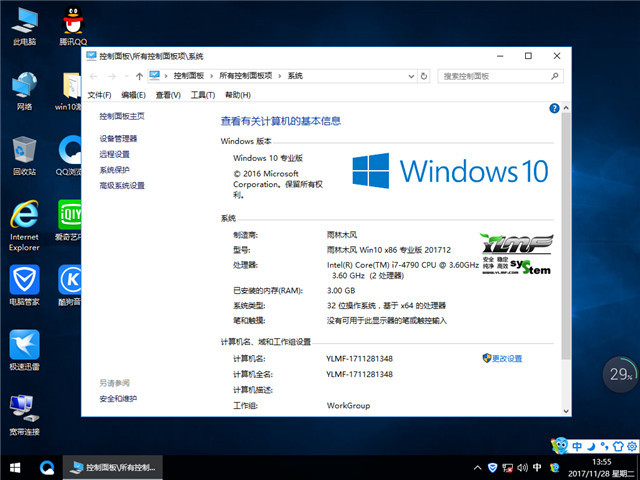
Task: Select the 回收站 recycle bin icon
Action: click(x=24, y=156)
